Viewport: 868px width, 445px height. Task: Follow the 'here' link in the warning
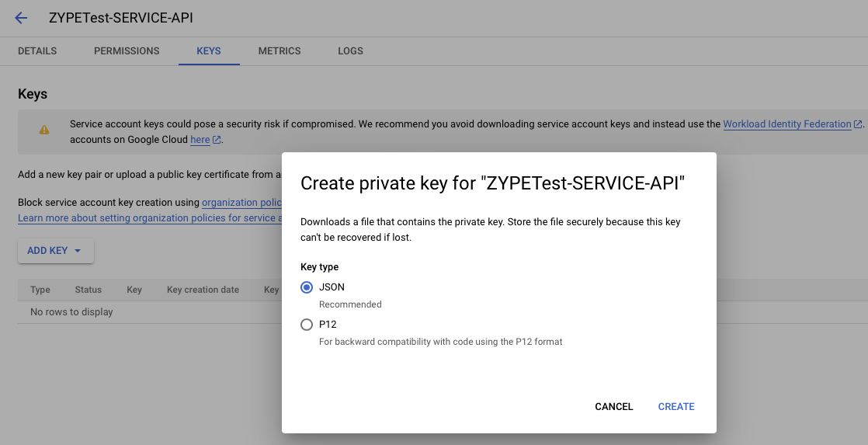(200, 140)
